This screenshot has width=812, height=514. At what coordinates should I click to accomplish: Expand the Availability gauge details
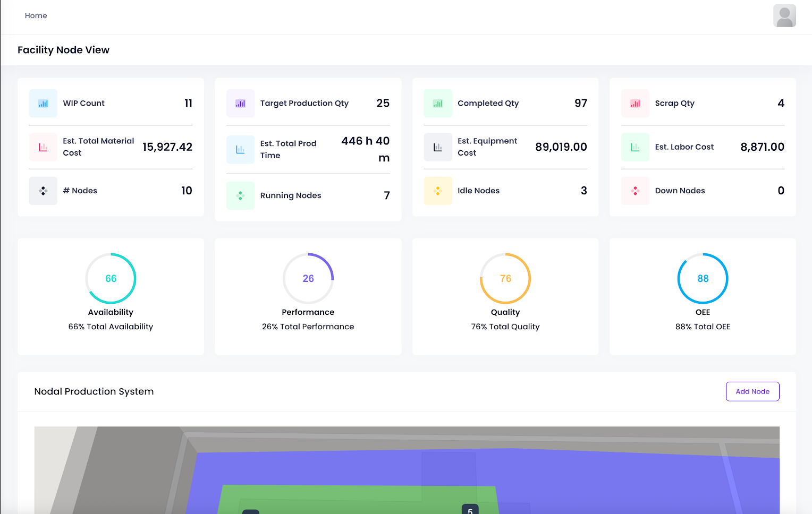pos(111,278)
